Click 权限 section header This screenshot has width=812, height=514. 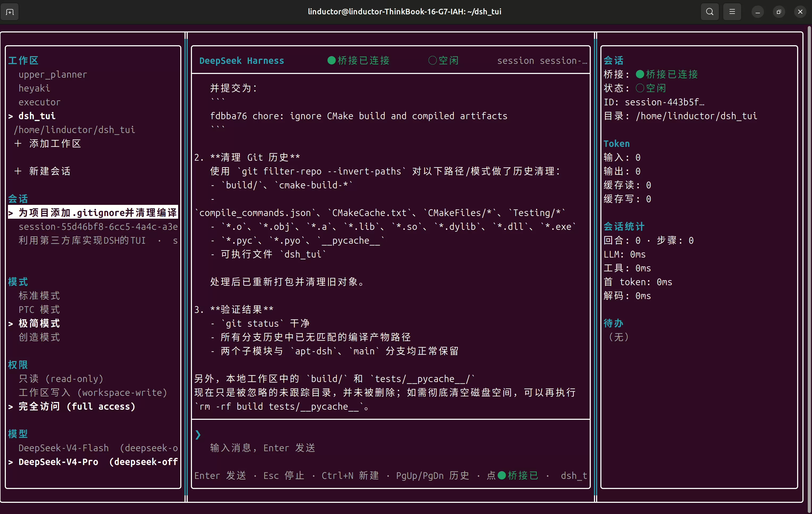(18, 365)
